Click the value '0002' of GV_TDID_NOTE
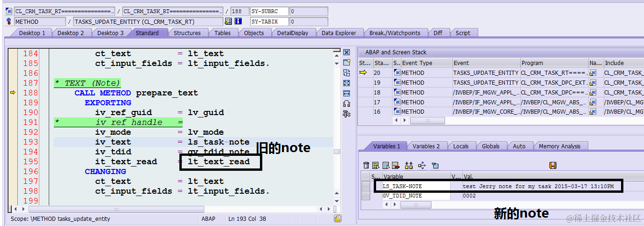Image resolution: width=644 pixels, height=226 pixels. pyautogui.click(x=469, y=196)
